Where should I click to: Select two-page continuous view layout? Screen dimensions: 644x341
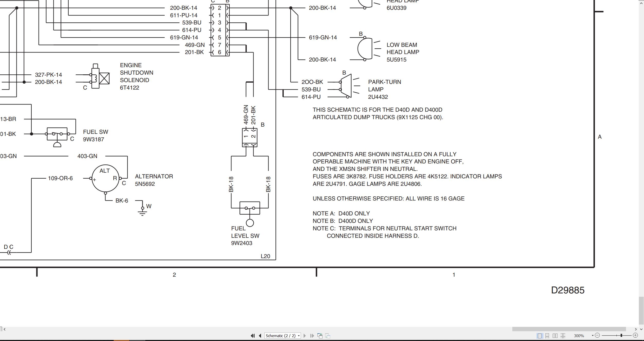(x=563, y=336)
